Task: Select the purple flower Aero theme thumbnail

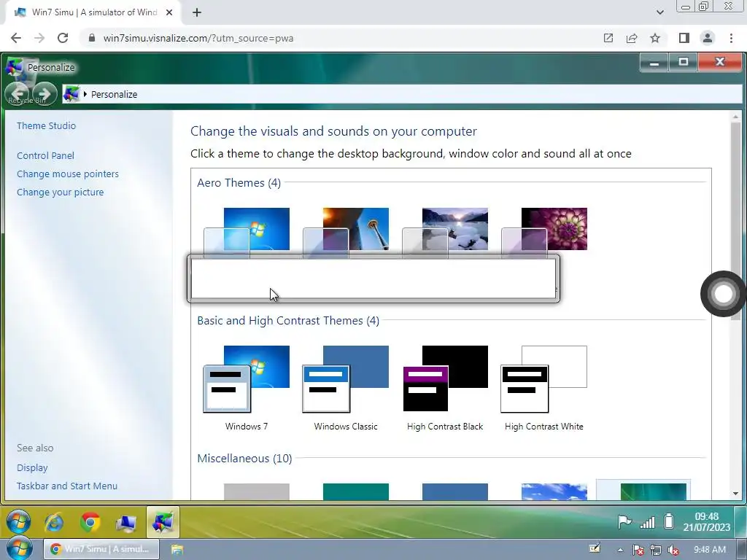Action: coord(544,233)
